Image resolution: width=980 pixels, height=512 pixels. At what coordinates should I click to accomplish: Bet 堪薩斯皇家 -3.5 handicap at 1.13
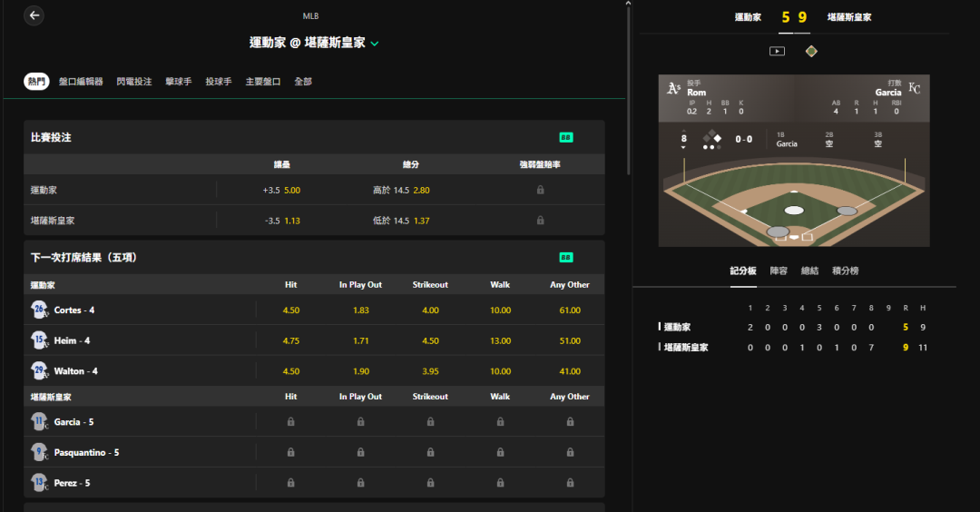point(282,221)
